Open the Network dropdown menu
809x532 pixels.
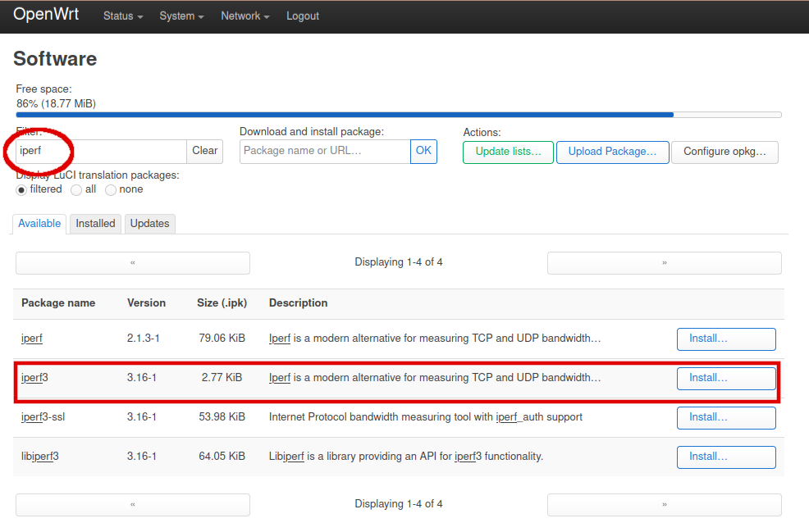pyautogui.click(x=245, y=16)
